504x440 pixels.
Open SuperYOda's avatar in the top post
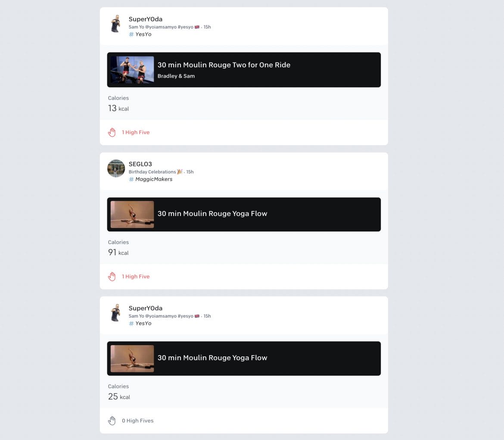tap(116, 24)
